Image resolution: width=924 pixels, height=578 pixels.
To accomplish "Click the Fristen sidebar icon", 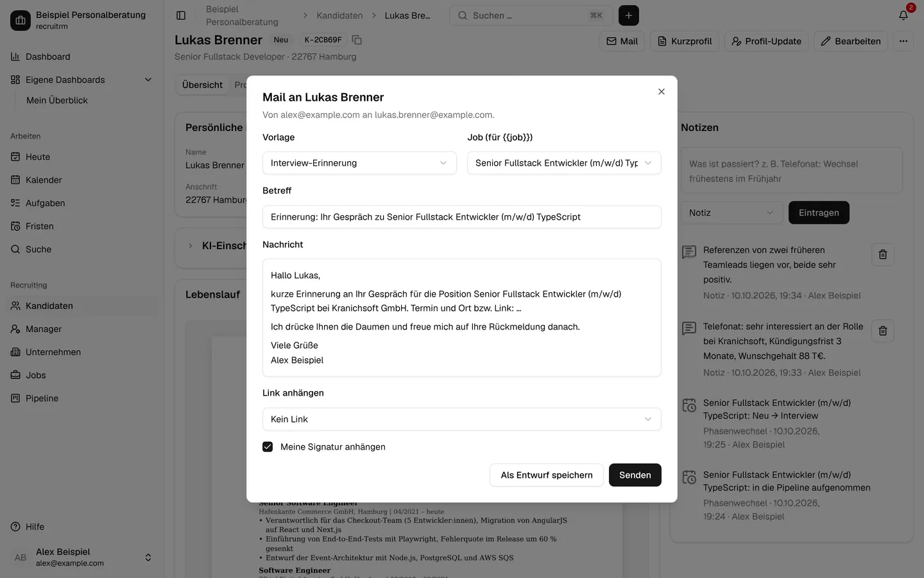I will pyautogui.click(x=15, y=226).
